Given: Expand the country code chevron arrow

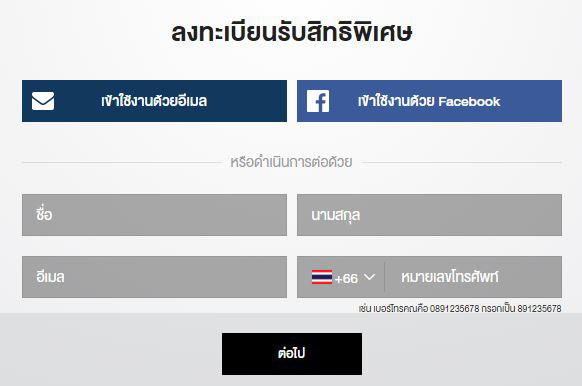Looking at the screenshot, I should tap(369, 277).
